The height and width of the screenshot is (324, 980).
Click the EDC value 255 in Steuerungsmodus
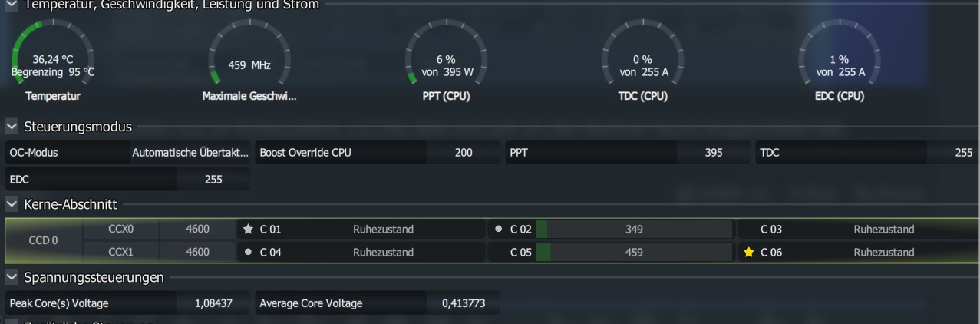(213, 180)
